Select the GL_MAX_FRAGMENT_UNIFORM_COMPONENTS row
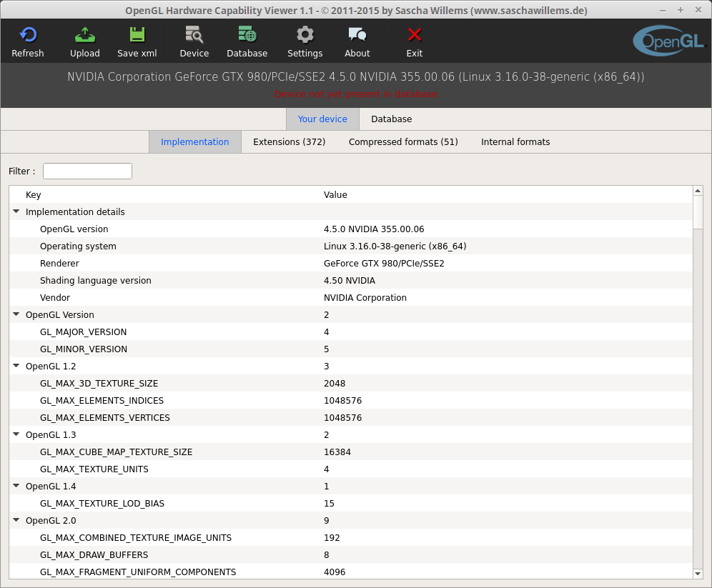Viewport: 712px width, 588px height. [350, 572]
